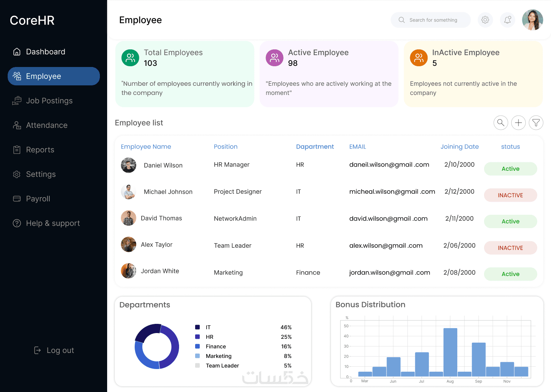Image resolution: width=551 pixels, height=392 pixels.
Task: Click the Dashboard home icon
Action: pos(17,52)
